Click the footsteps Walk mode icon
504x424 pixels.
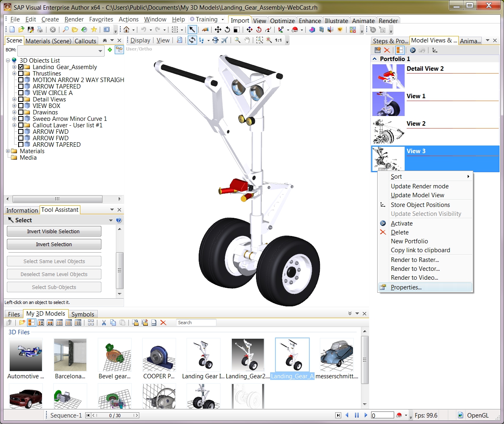202,40
